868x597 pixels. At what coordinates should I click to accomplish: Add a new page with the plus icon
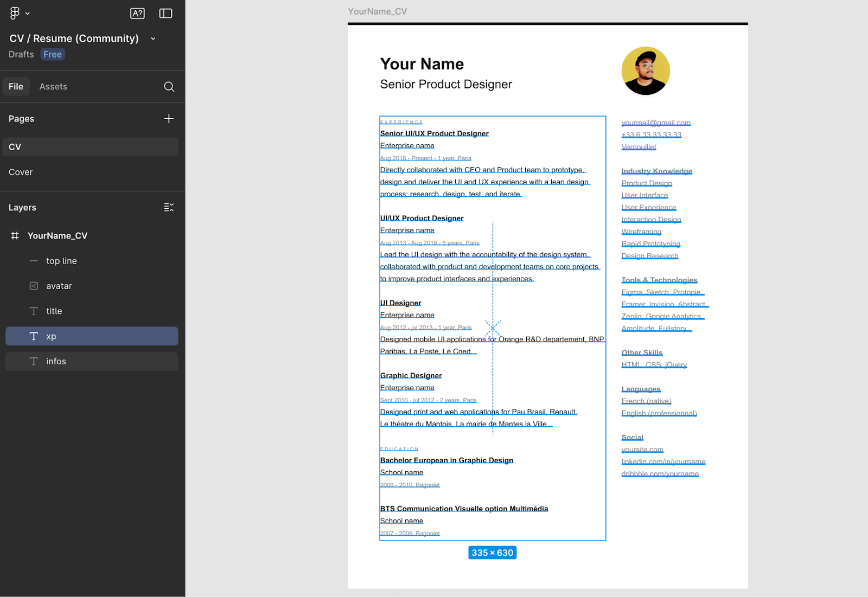click(169, 119)
